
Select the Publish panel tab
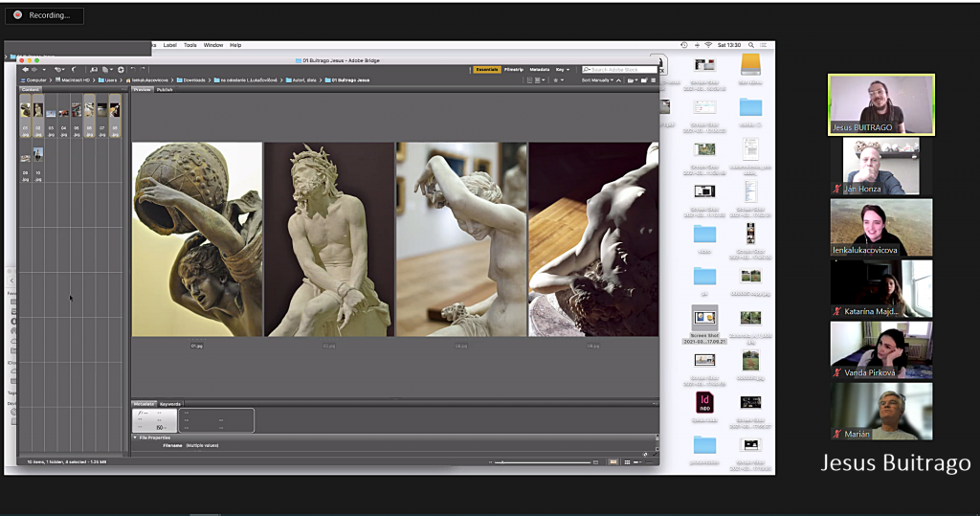(165, 89)
